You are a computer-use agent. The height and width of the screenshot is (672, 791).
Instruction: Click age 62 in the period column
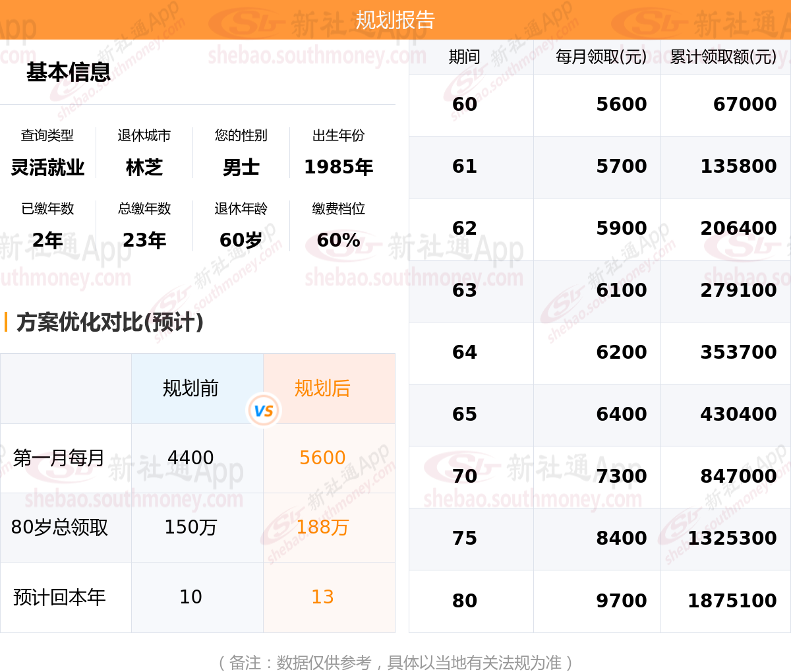(465, 228)
